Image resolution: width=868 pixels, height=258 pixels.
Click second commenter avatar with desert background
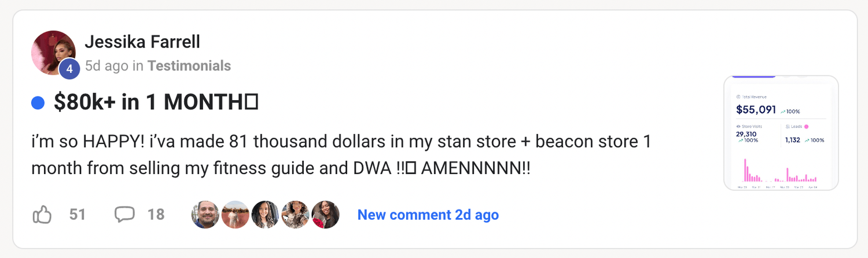pyautogui.click(x=236, y=215)
